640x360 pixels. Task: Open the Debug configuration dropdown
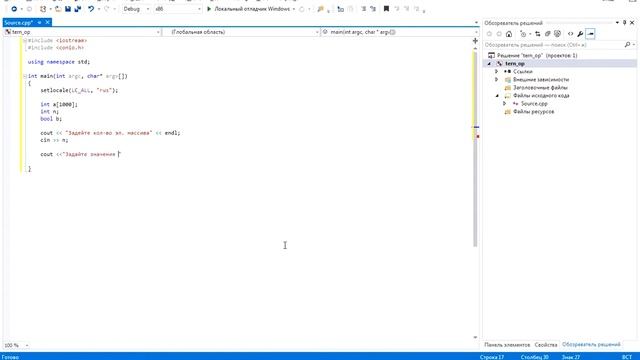point(136,9)
